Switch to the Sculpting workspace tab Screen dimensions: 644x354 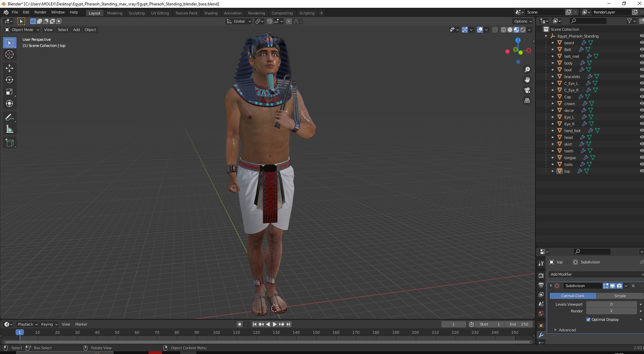(x=136, y=13)
